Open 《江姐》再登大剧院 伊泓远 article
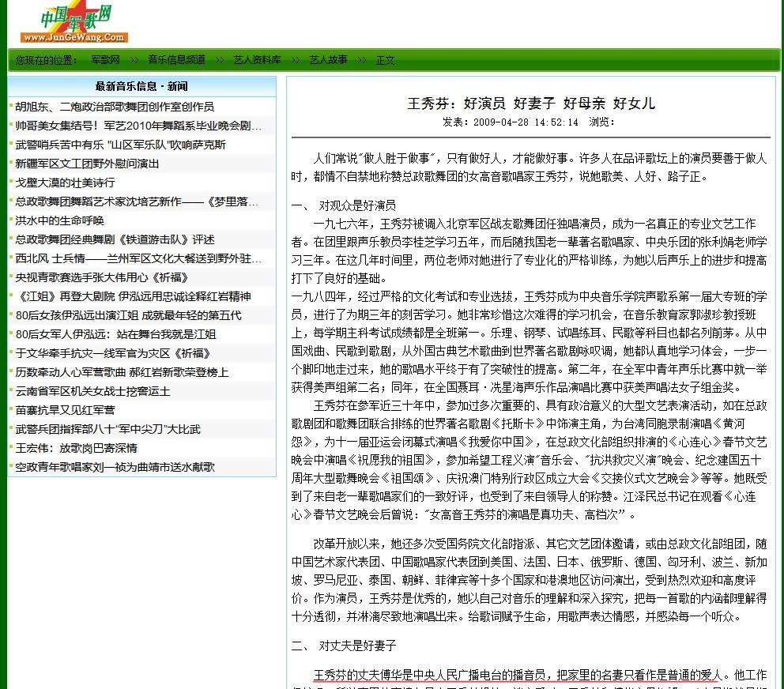 point(133,296)
